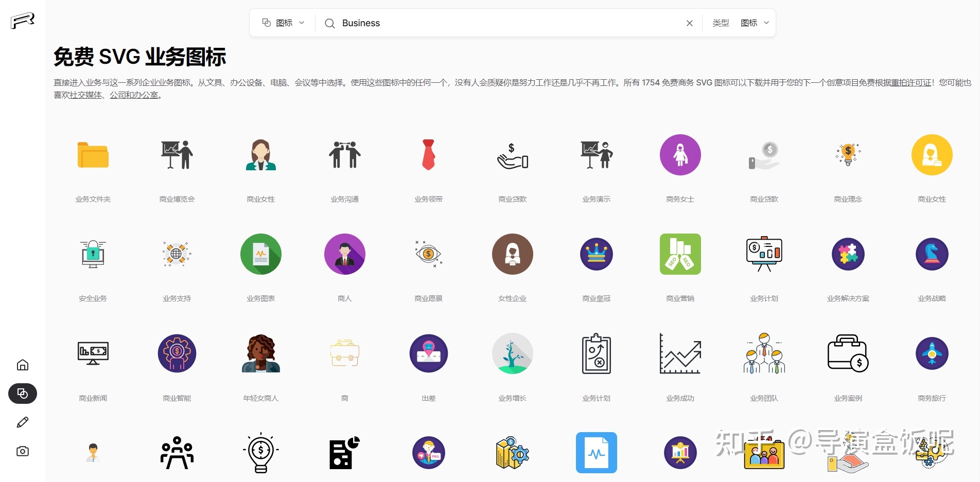Open the purple 商务女士 icon
980x482 pixels.
pyautogui.click(x=680, y=155)
